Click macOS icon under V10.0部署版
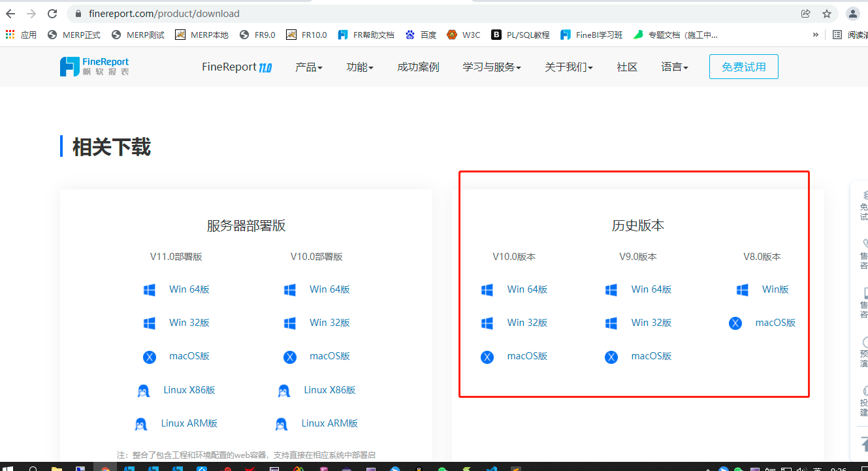This screenshot has width=868, height=471. coord(290,357)
